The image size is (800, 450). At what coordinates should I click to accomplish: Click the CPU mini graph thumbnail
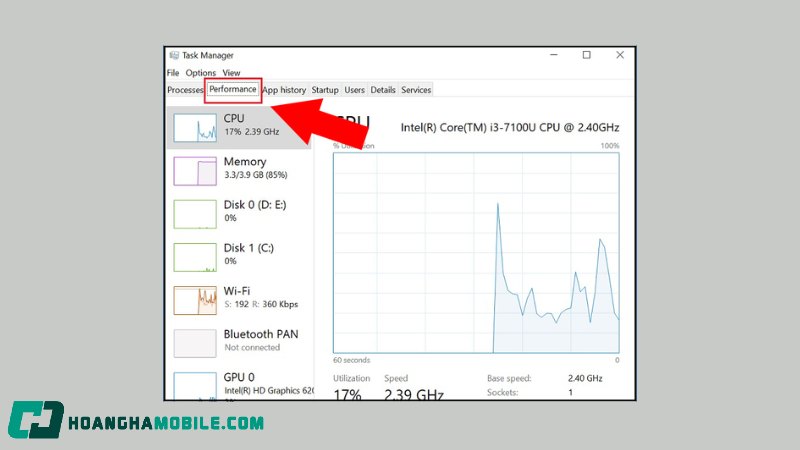pos(195,128)
